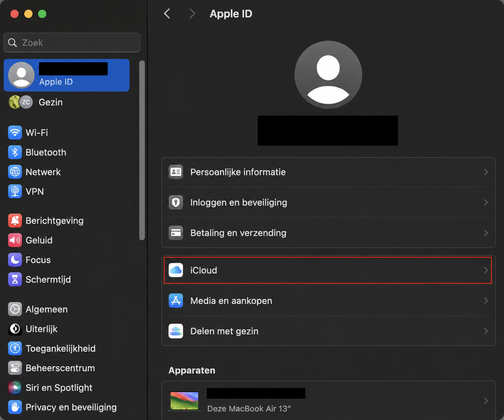Viewport: 504px width, 420px height.
Task: Click the Persoonlijke informatie label
Action: click(x=238, y=172)
